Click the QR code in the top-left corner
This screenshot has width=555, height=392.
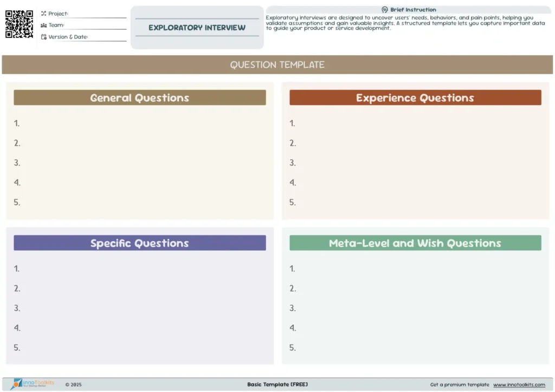coord(19,24)
